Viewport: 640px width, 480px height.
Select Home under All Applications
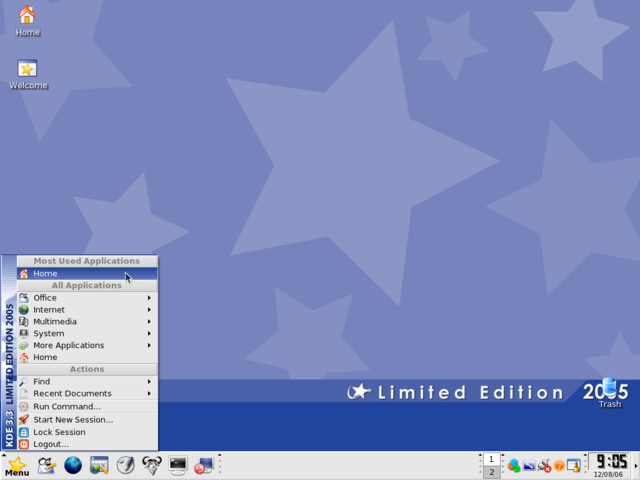click(87, 357)
